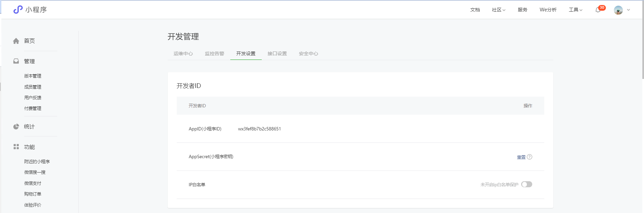This screenshot has height=213, width=644.
Task: Go to 成员管理 in sidebar
Action: click(33, 87)
